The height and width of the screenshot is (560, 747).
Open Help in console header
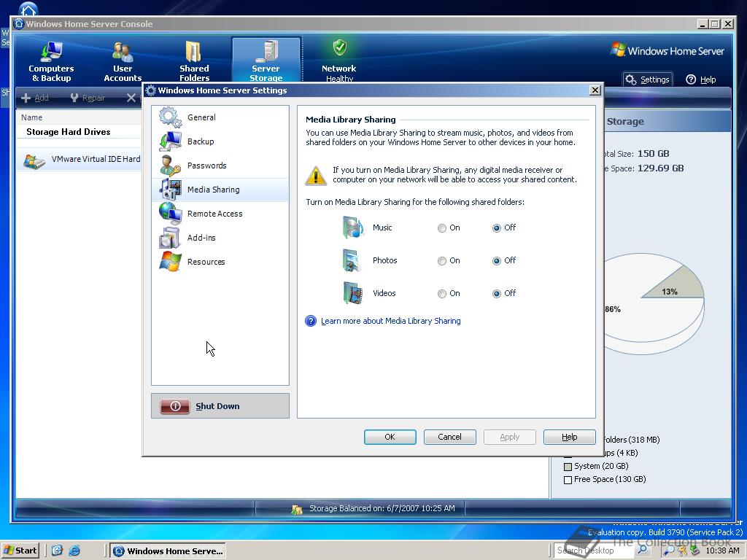701,79
